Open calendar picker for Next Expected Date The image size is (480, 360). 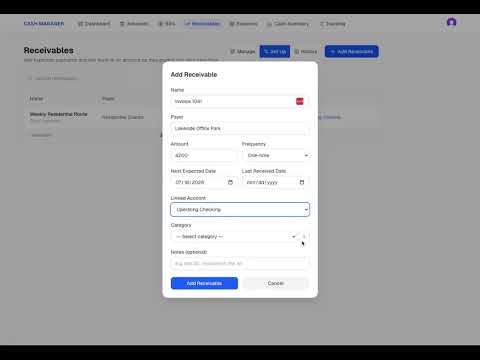230,182
